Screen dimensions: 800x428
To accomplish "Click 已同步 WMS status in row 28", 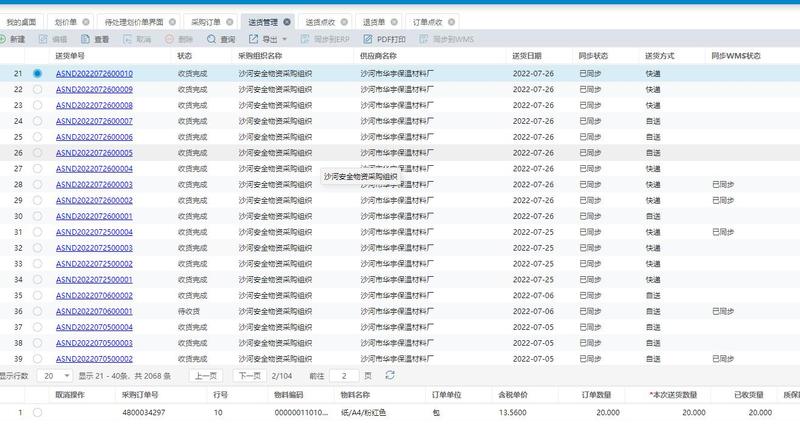I will [x=723, y=184].
